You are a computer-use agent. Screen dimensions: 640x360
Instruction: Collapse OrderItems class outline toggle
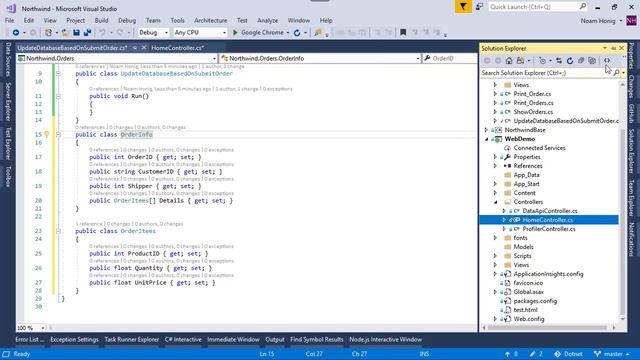pos(58,231)
